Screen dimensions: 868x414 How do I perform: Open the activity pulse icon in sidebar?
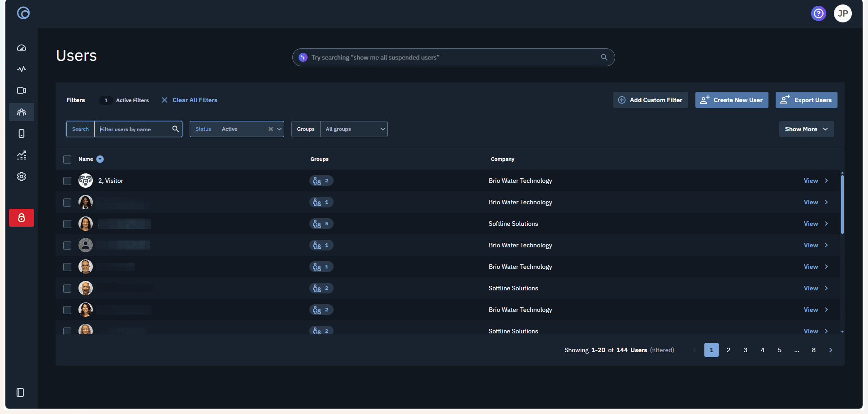pos(22,69)
